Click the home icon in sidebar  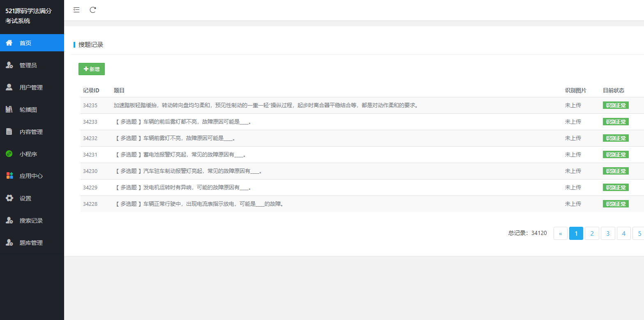coord(9,43)
